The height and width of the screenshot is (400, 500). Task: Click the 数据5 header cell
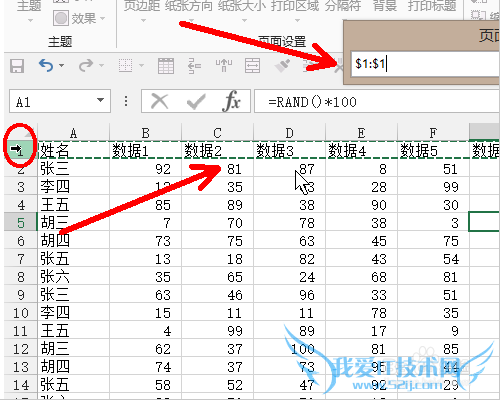pyautogui.click(x=433, y=150)
